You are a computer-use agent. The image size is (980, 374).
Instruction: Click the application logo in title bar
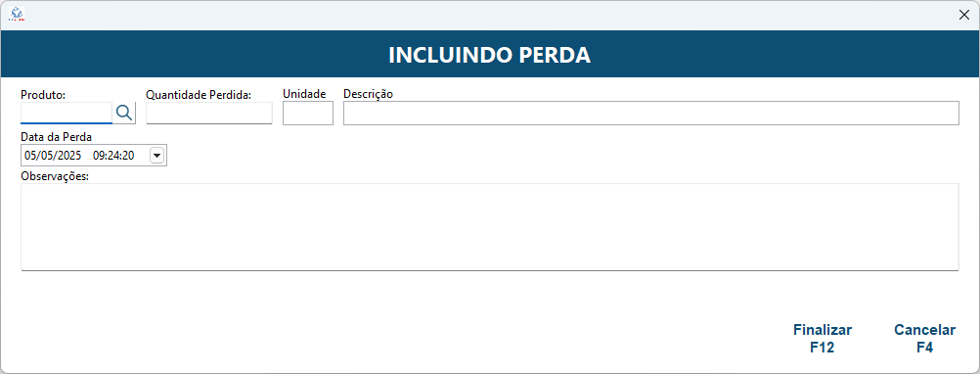(x=18, y=15)
